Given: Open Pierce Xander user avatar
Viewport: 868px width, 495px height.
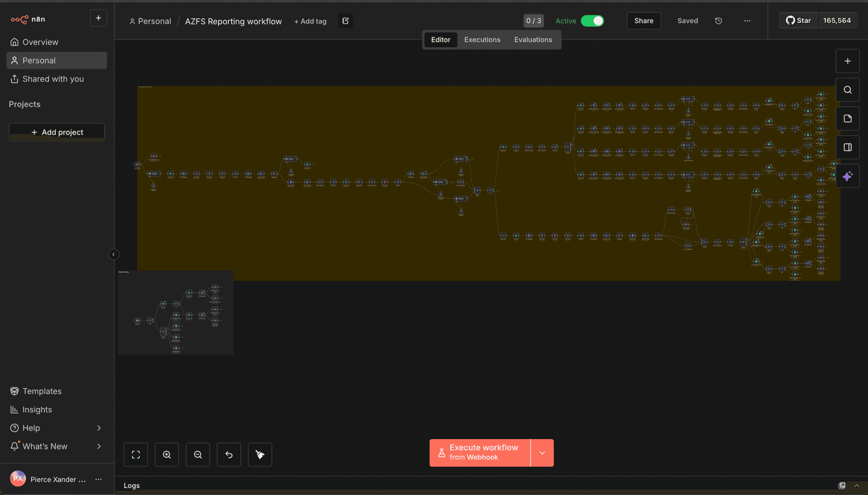Looking at the screenshot, I should point(18,479).
